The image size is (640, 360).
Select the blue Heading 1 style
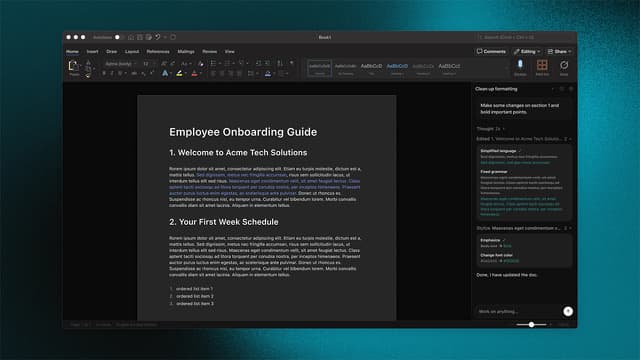[397, 68]
